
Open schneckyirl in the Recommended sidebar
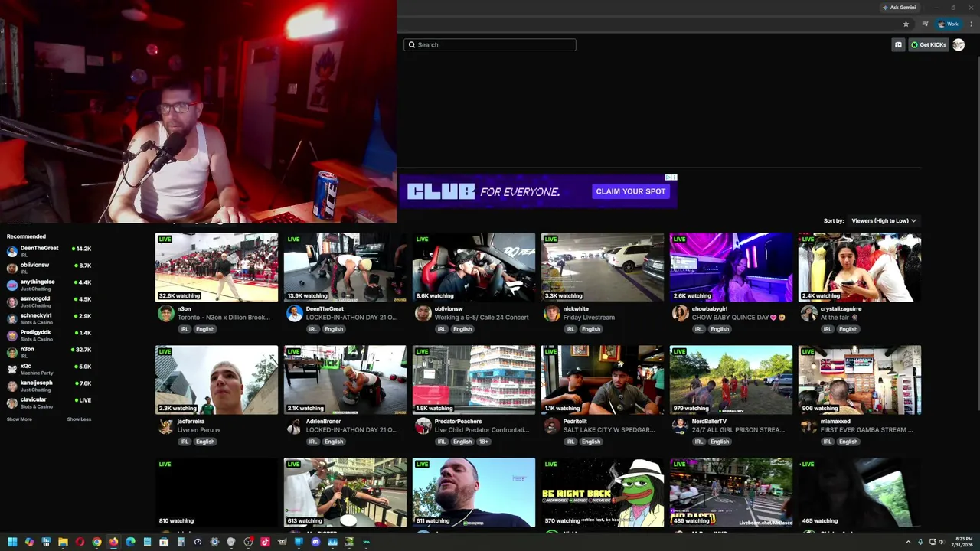[49, 318]
